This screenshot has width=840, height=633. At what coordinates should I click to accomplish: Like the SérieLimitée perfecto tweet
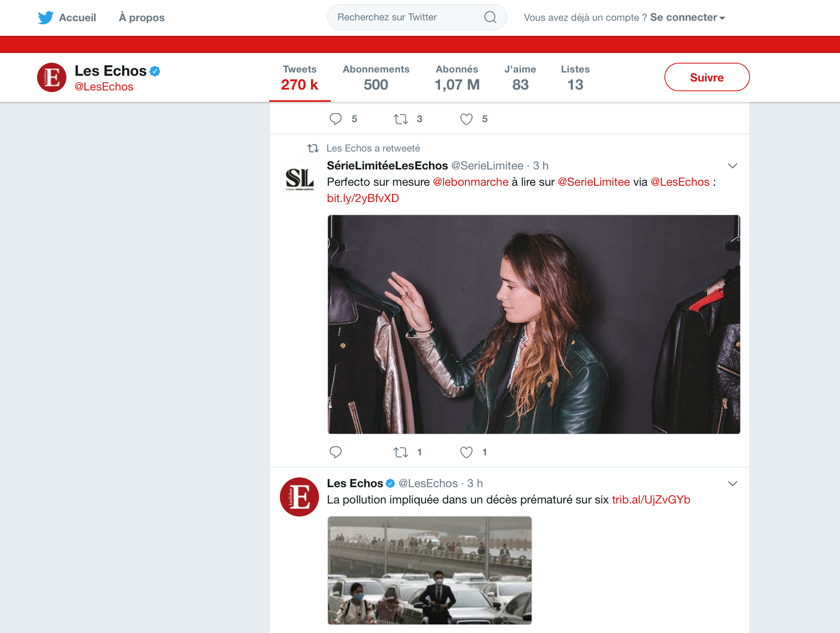pos(466,452)
